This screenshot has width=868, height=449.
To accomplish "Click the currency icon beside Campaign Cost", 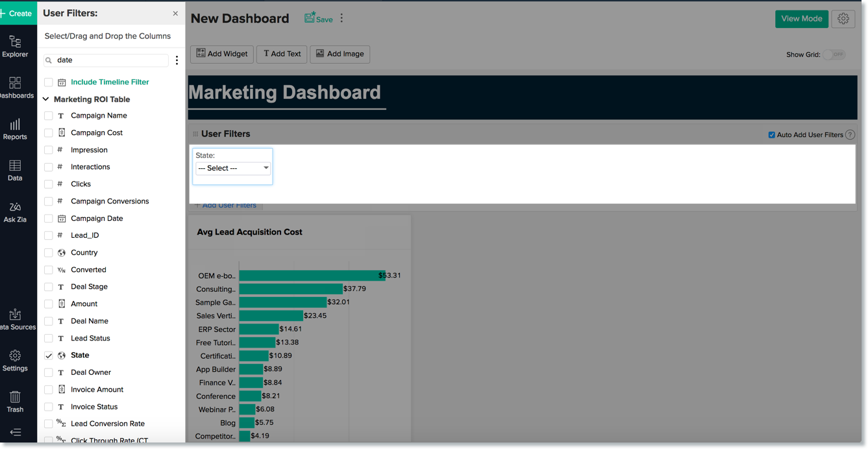I will tap(62, 133).
